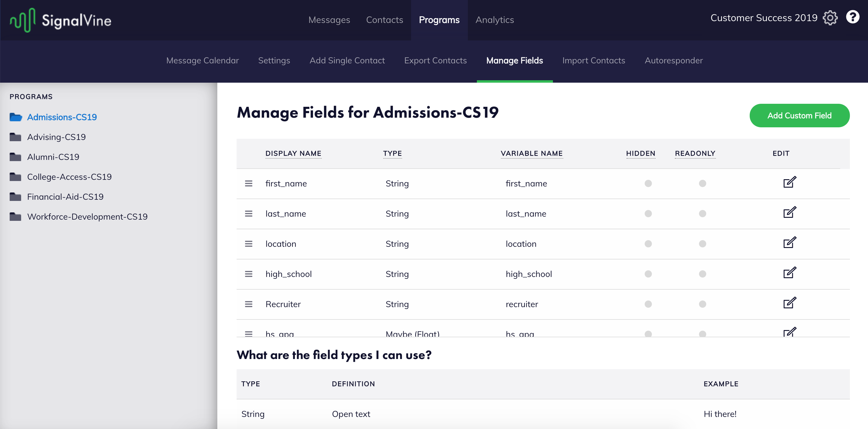Click the Customer Success 2019 account name

[x=764, y=17]
